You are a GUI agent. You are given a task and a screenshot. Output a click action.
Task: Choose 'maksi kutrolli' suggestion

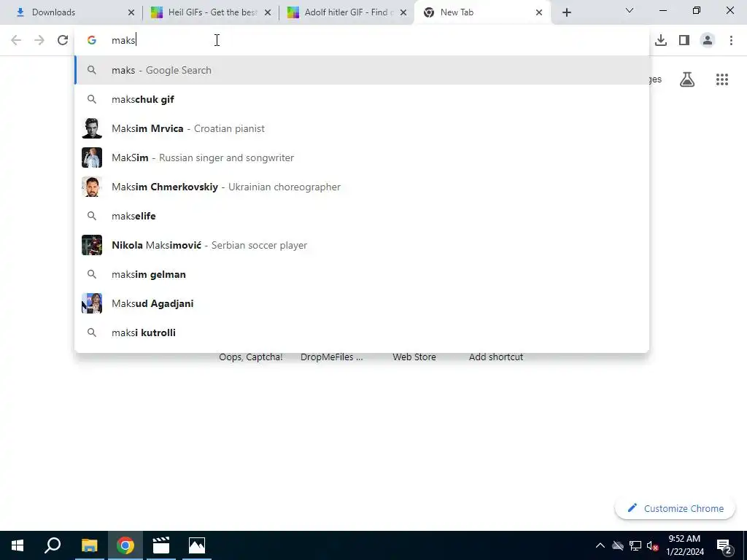(362, 332)
